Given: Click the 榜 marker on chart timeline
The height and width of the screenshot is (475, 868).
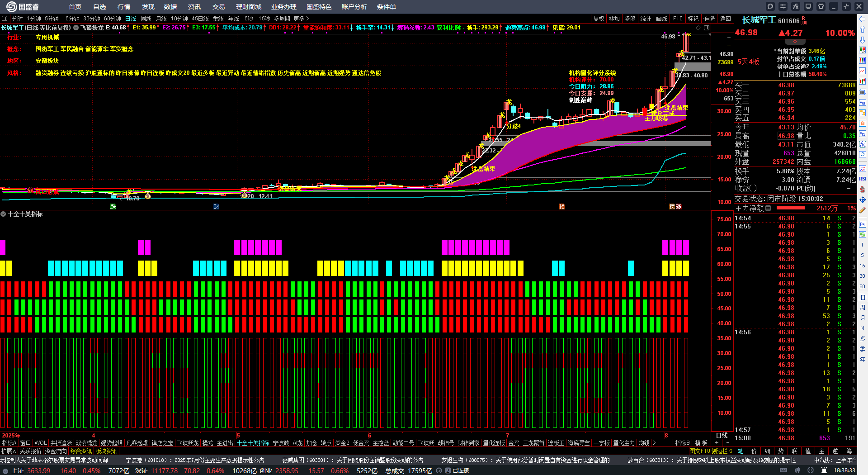Looking at the screenshot, I should [x=672, y=207].
